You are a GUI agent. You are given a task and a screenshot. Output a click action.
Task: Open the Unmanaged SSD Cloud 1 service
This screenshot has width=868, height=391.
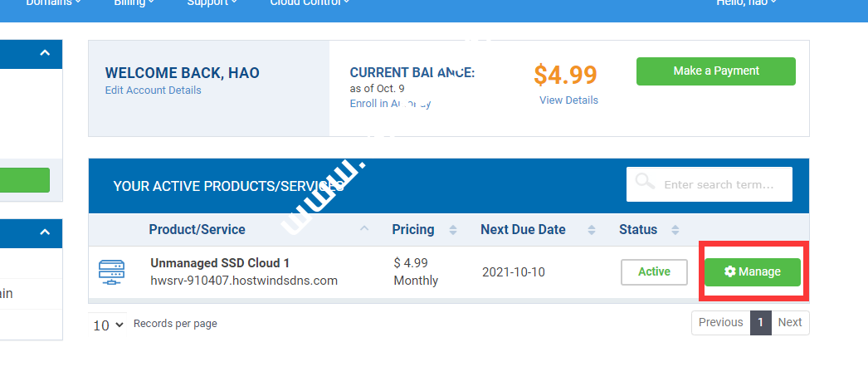pyautogui.click(x=220, y=263)
